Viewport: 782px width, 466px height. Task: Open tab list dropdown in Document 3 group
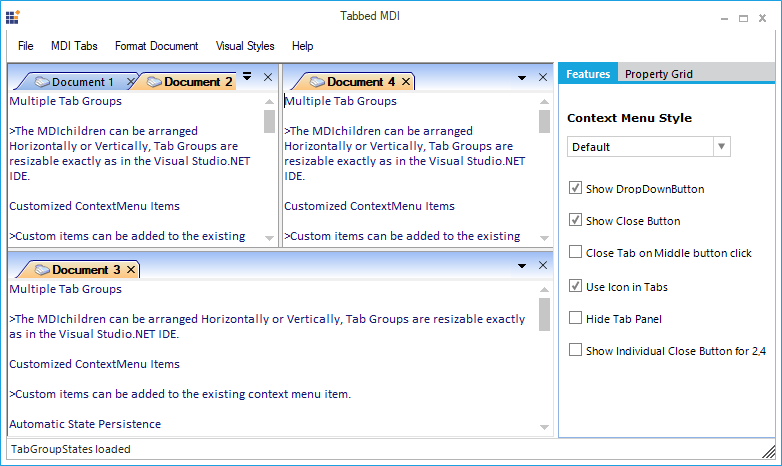click(x=522, y=266)
